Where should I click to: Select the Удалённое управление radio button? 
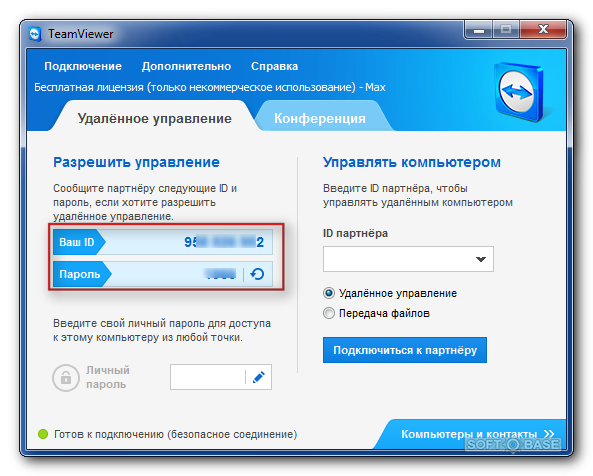[x=329, y=293]
